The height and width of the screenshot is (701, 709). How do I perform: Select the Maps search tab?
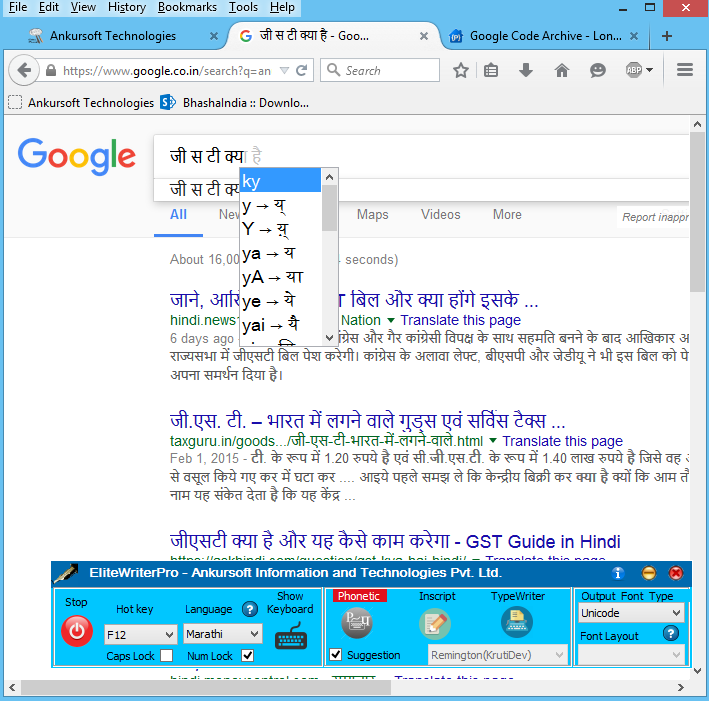(x=373, y=214)
